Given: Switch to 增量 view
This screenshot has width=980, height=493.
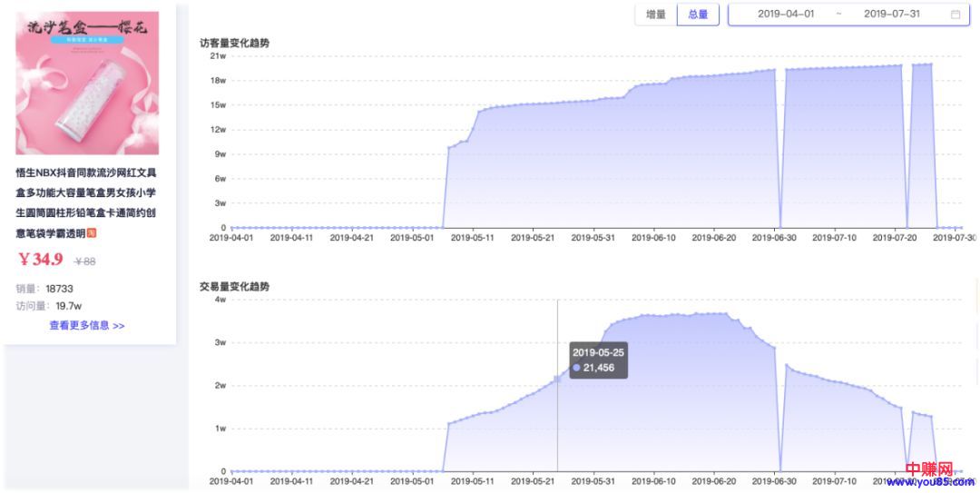Looking at the screenshot, I should [x=655, y=15].
